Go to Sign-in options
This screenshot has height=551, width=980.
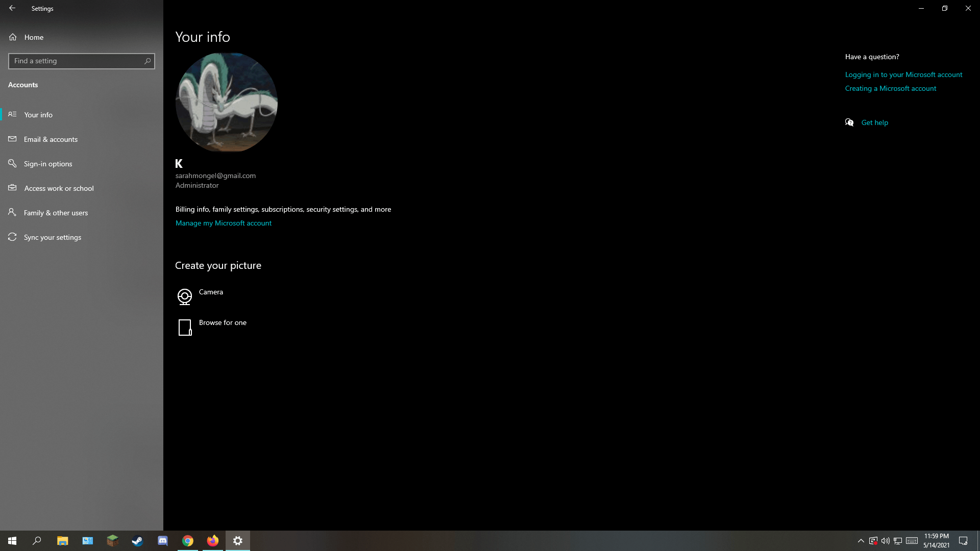pos(48,164)
